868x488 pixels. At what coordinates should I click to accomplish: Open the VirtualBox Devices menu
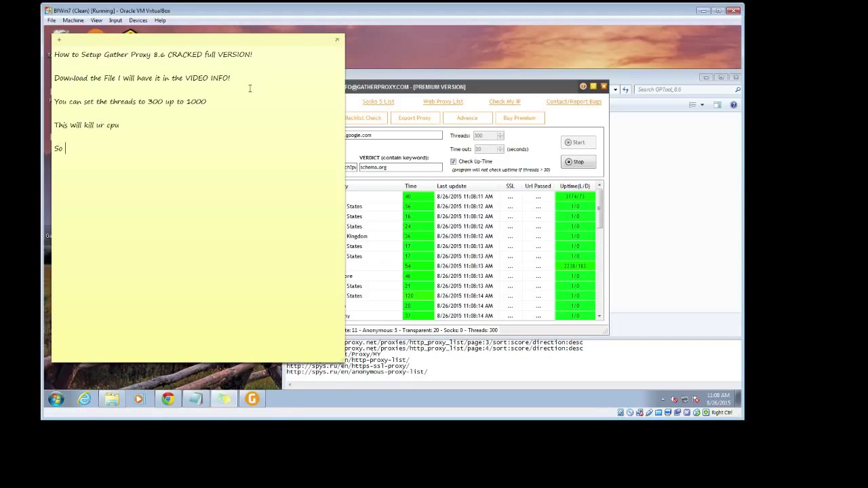[138, 20]
